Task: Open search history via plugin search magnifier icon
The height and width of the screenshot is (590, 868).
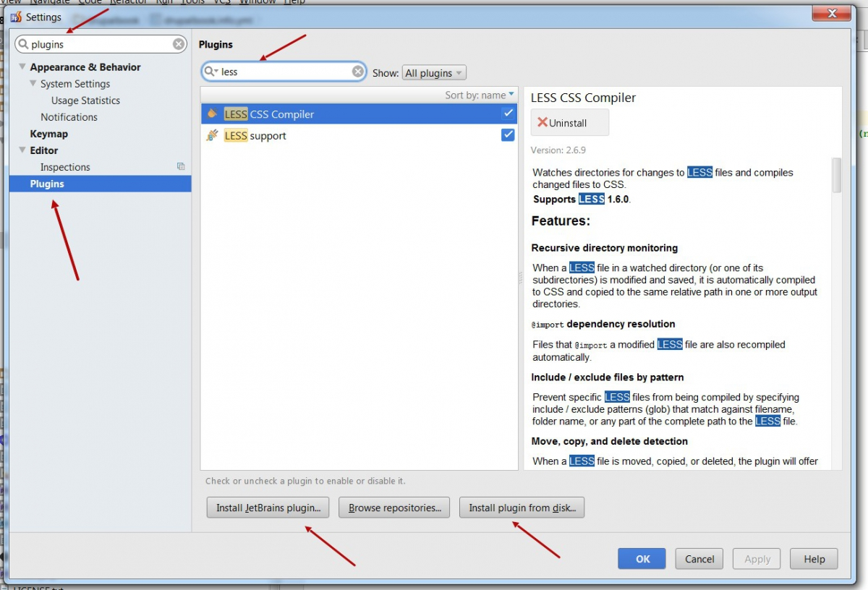Action: point(210,72)
